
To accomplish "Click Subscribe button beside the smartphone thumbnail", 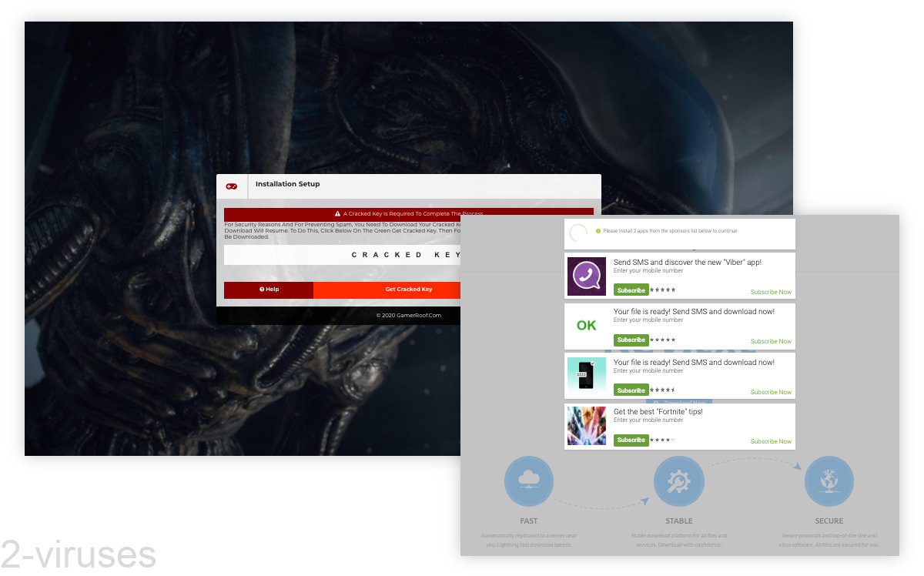I will pyautogui.click(x=631, y=390).
